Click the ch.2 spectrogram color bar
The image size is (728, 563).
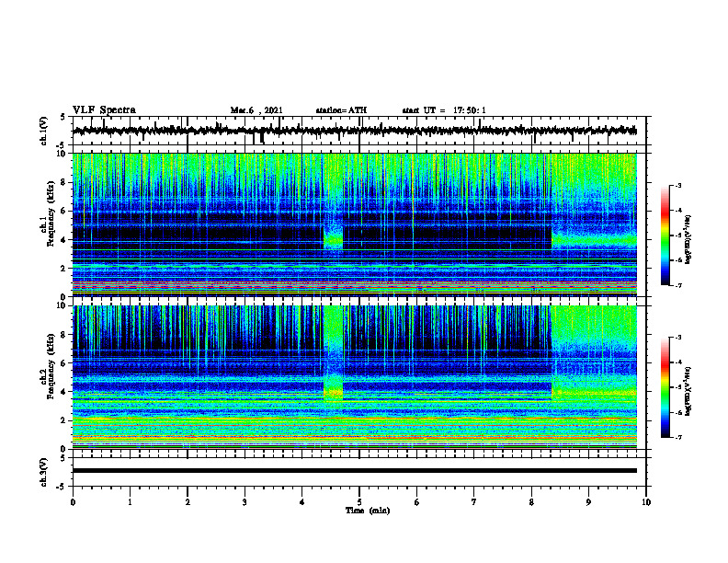665,387
